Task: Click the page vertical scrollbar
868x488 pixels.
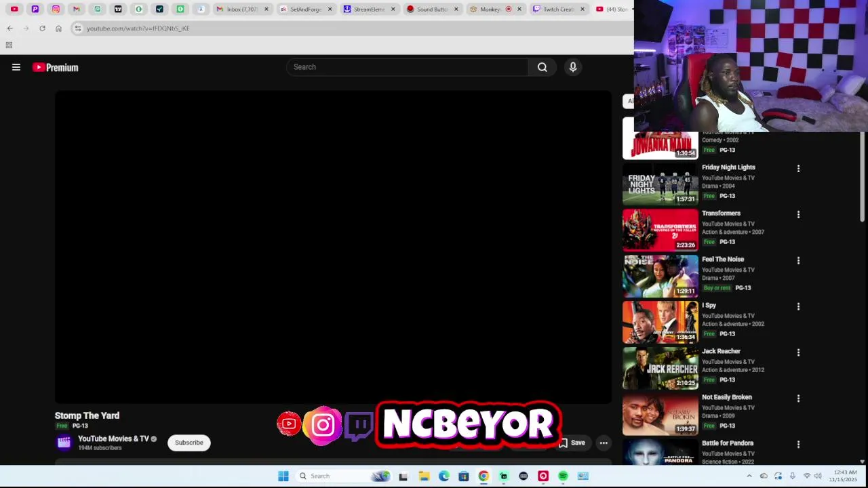Action: pos(863,178)
